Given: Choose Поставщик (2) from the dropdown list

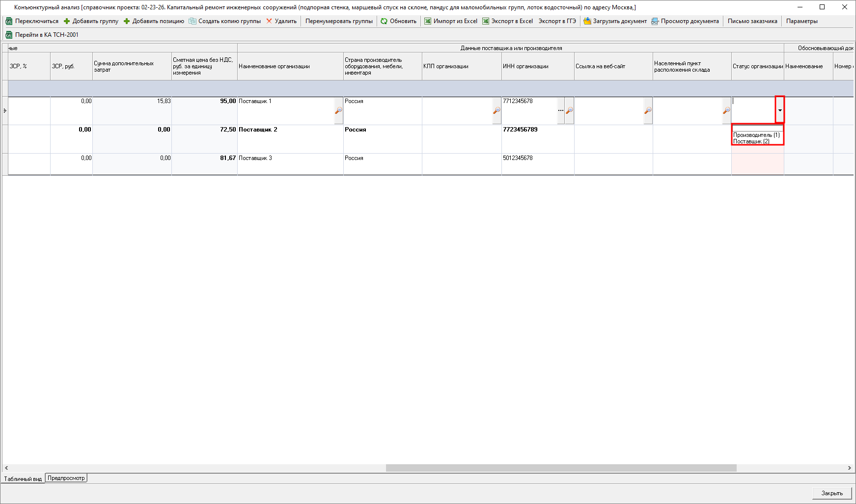Looking at the screenshot, I should point(751,141).
